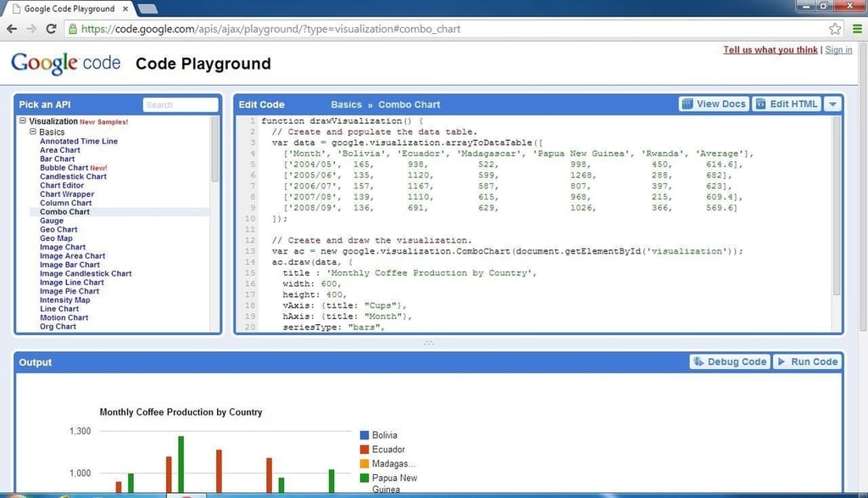Click the '1,300' axis label
This screenshot has width=868, height=498.
point(80,431)
